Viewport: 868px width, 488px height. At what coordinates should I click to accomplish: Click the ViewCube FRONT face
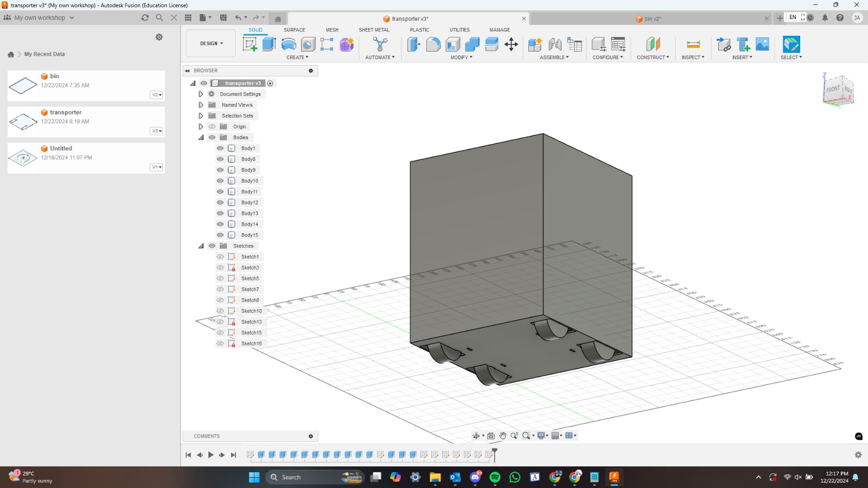(833, 89)
